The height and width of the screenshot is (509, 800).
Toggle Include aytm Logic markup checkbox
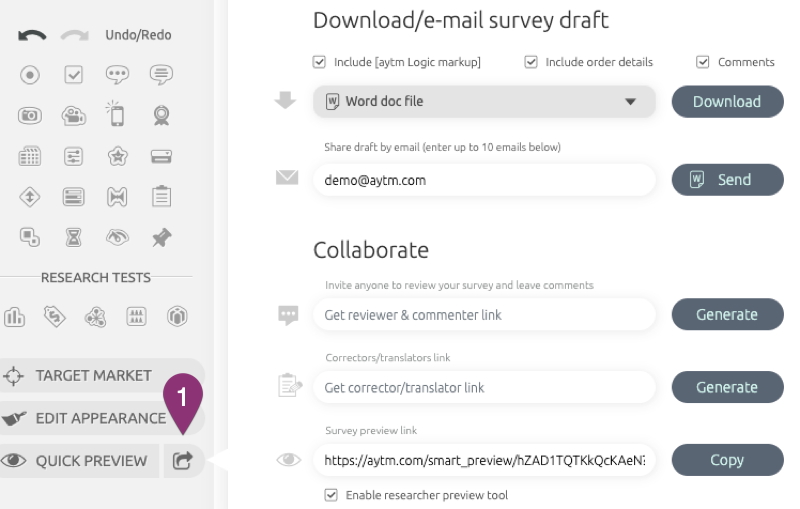pyautogui.click(x=319, y=62)
